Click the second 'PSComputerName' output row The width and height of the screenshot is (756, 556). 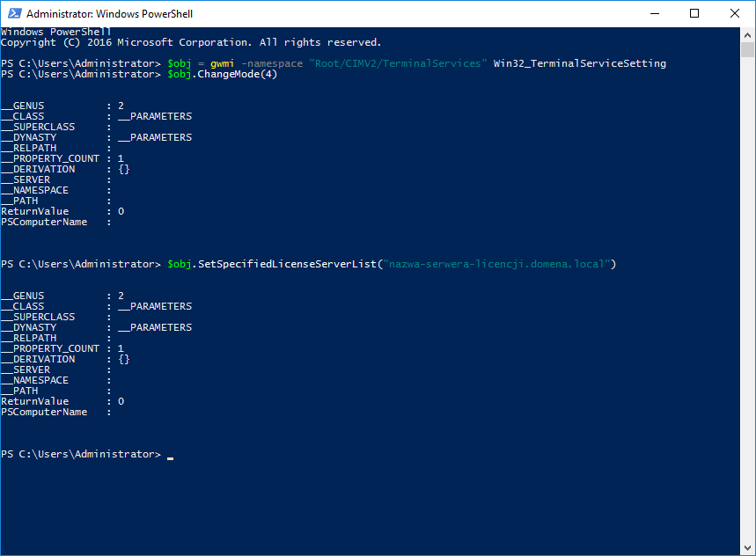[x=56, y=412]
